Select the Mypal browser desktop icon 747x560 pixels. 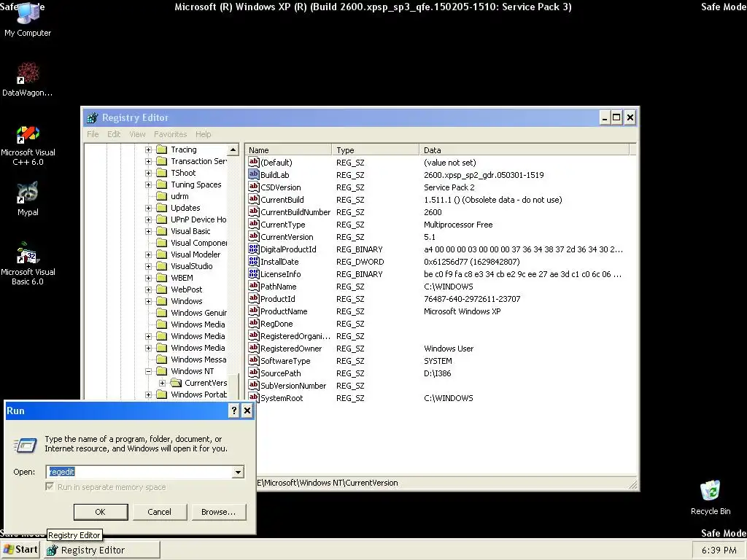point(28,199)
